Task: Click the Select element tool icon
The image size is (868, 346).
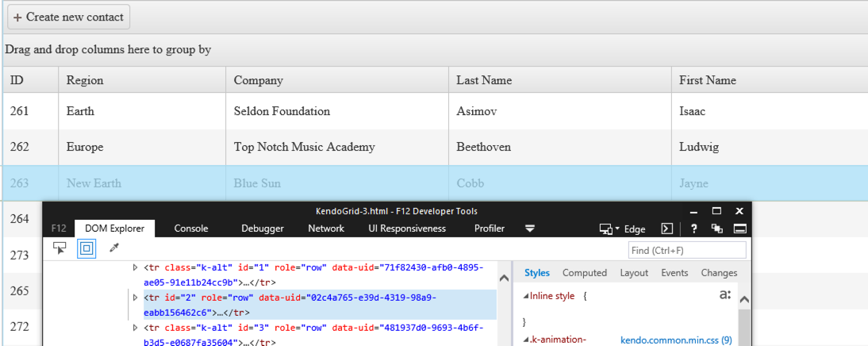Action: [x=60, y=248]
